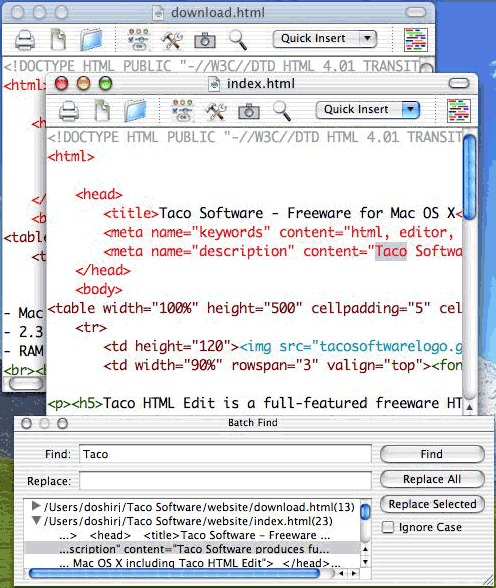Click the camera preview icon in index.html toolbar

coord(249,112)
